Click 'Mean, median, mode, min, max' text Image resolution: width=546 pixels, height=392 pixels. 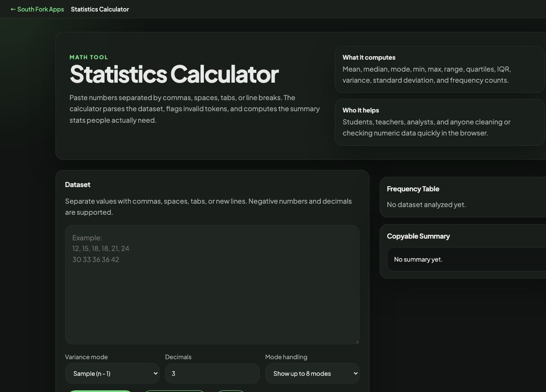pyautogui.click(x=427, y=75)
